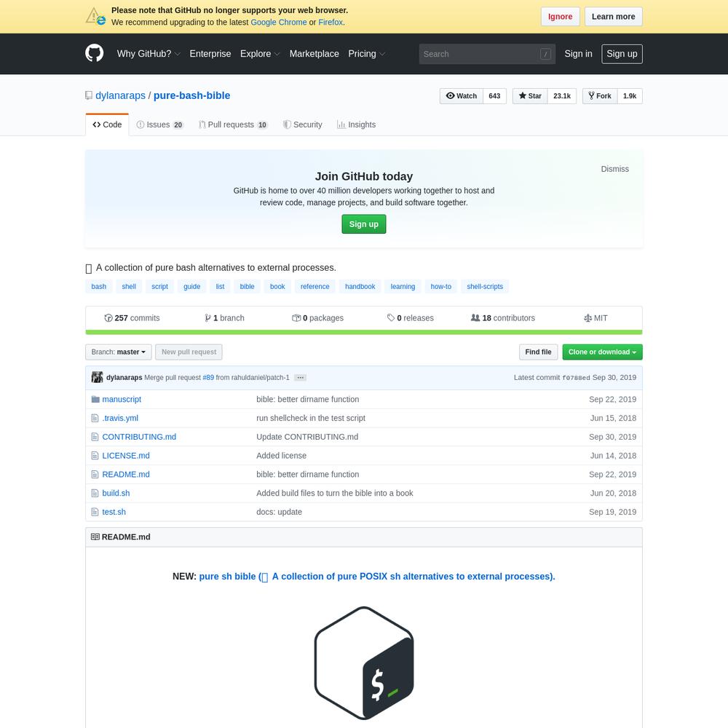Click the green language bar
Screen dimensions: 728x728
click(x=364, y=333)
